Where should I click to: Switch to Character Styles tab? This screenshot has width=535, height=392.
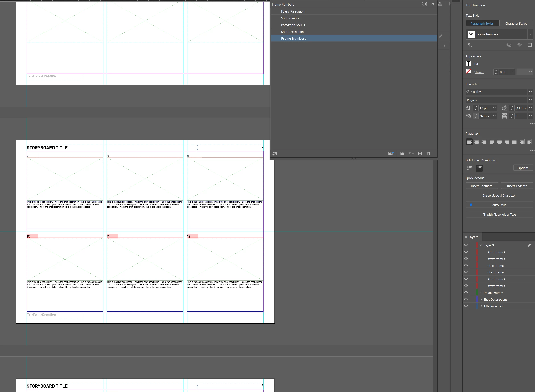(x=516, y=24)
